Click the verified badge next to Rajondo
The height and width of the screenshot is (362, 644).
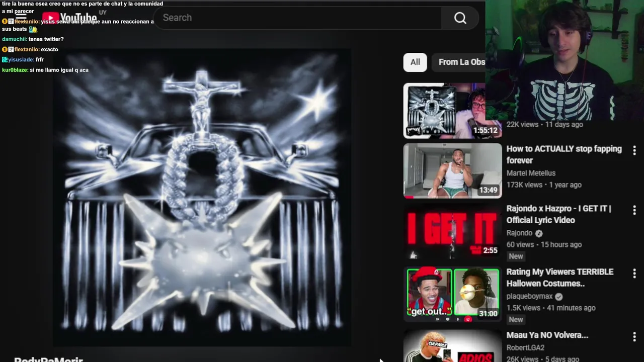539,233
